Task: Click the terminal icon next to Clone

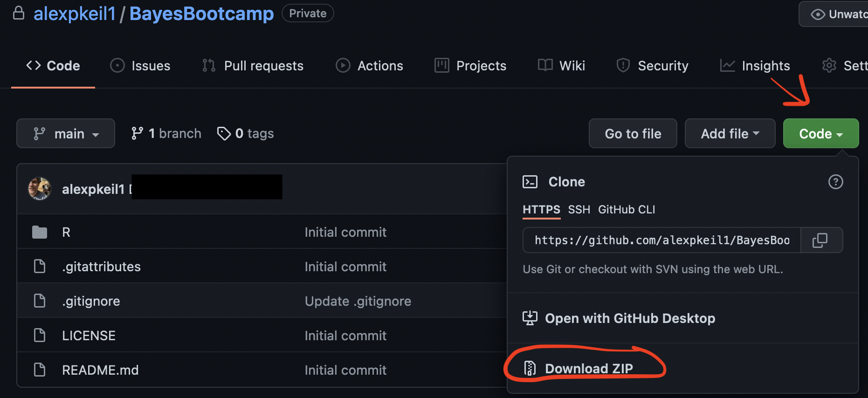Action: [x=530, y=182]
